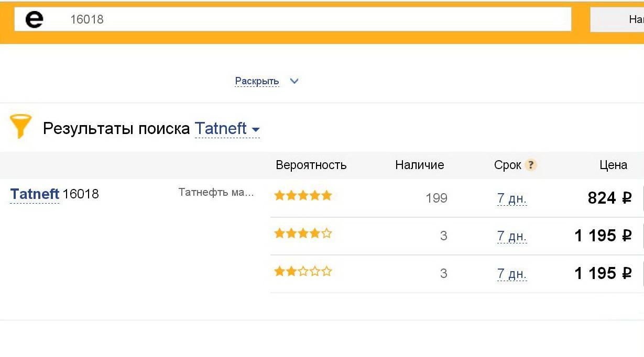Open the 7 дн. delivery link in third row
This screenshot has width=644, height=357.
pyautogui.click(x=512, y=274)
